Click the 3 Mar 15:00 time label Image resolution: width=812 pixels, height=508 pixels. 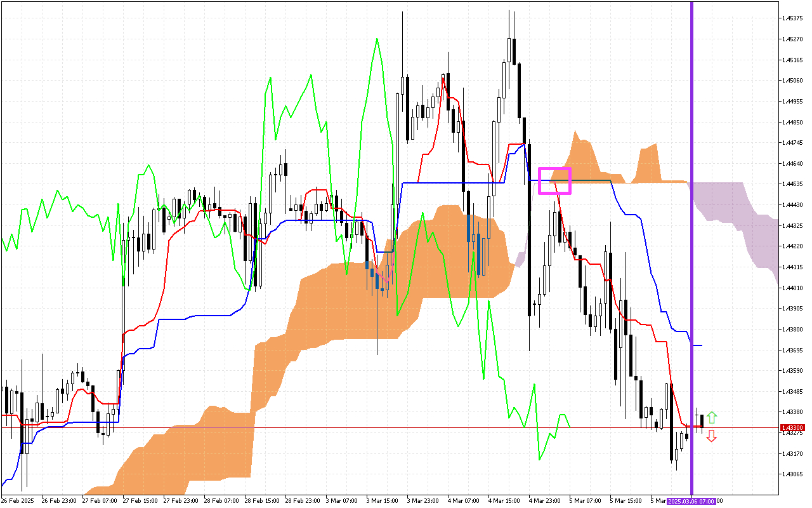point(383,501)
